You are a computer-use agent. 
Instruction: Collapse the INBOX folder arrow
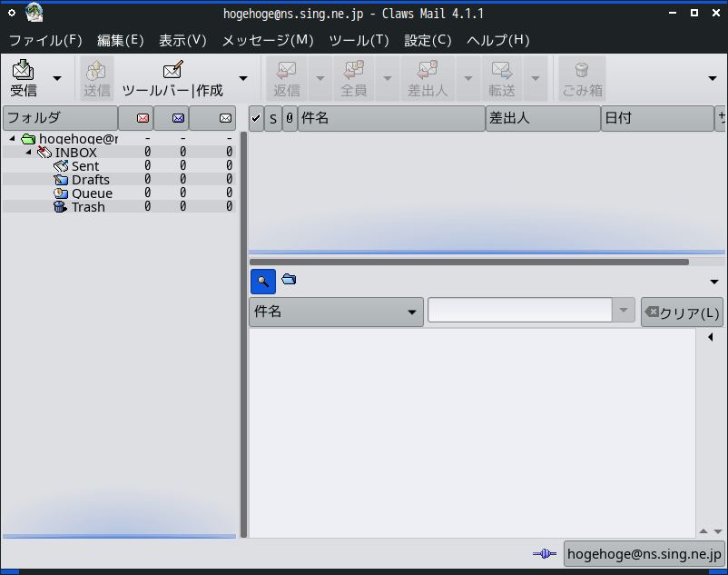pyautogui.click(x=29, y=152)
